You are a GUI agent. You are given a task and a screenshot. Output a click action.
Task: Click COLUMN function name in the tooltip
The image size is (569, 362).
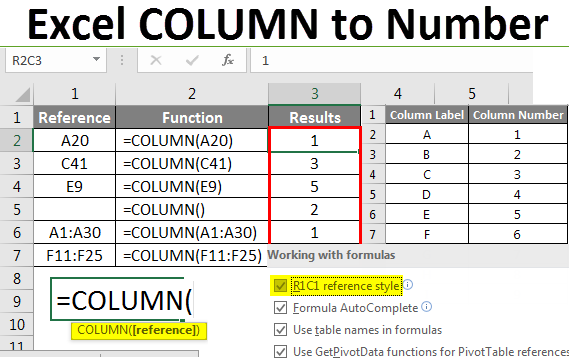103,330
